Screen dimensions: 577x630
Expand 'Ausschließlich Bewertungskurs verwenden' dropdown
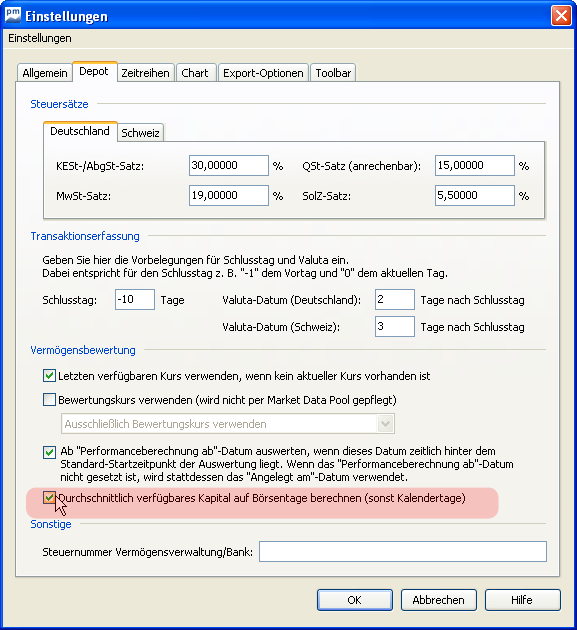[x=385, y=424]
